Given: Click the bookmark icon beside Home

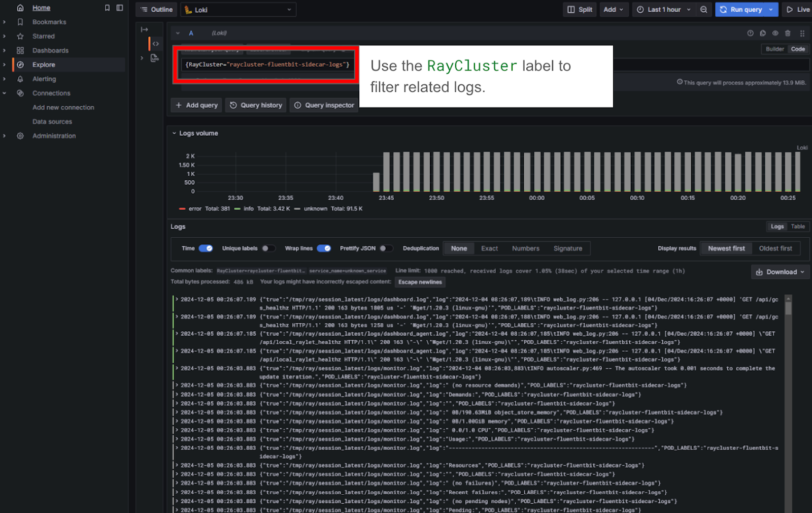Looking at the screenshot, I should click(107, 8).
